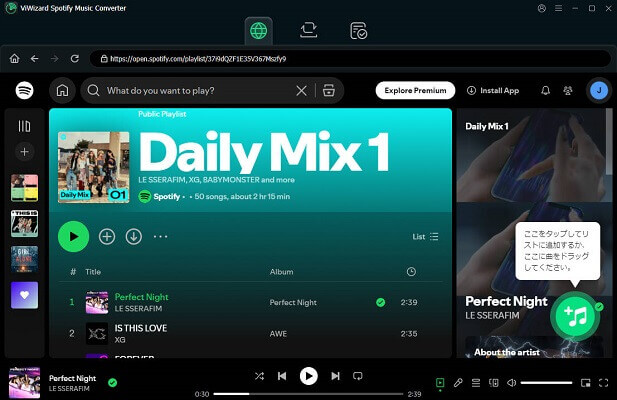Open Perfect Night album link in row 1
The image size is (617, 400).
click(293, 302)
